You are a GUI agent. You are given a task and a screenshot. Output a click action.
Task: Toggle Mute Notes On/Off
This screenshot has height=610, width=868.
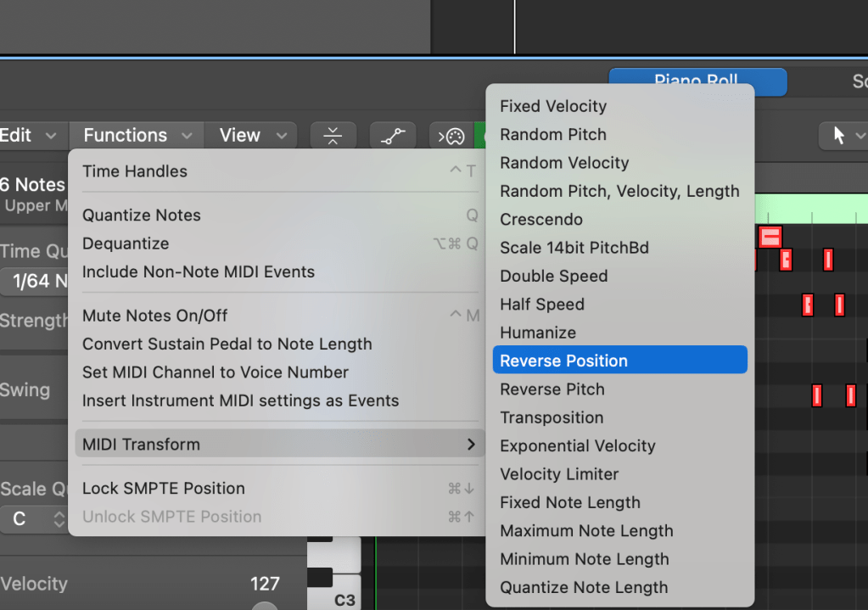155,316
